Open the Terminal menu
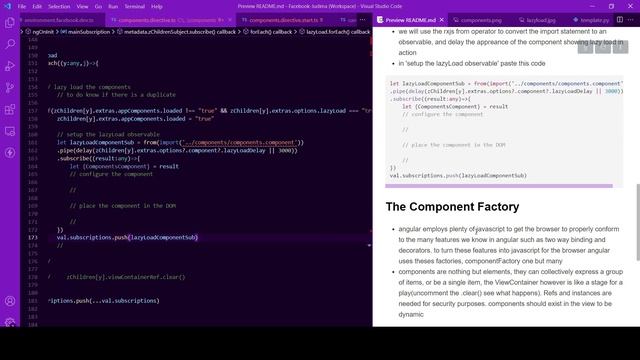Image resolution: width=640 pixels, height=360 pixels. 135,7
